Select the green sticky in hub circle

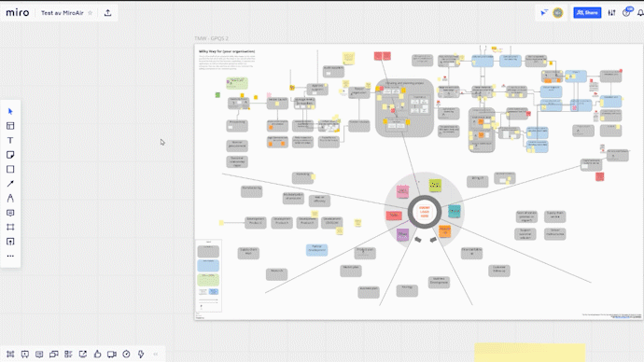click(435, 185)
